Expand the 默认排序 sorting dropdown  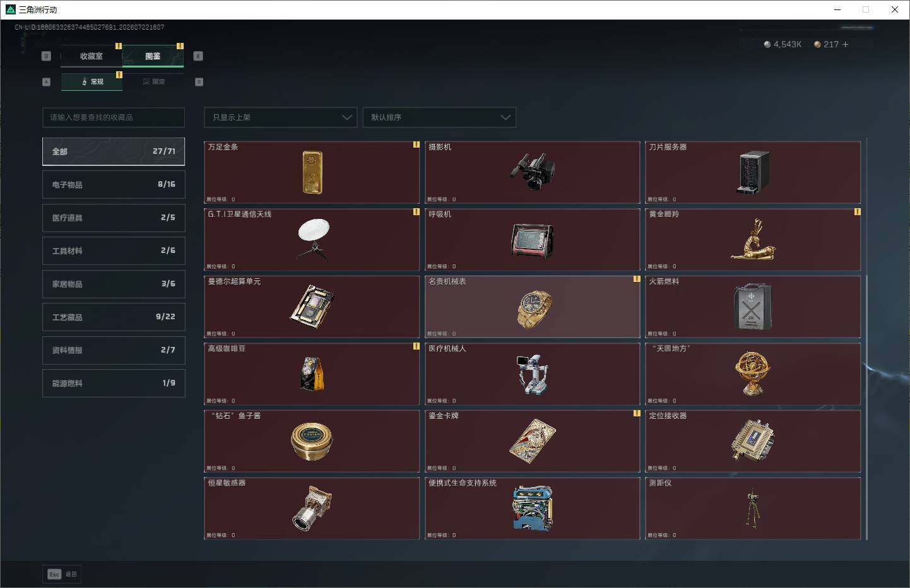click(x=439, y=117)
